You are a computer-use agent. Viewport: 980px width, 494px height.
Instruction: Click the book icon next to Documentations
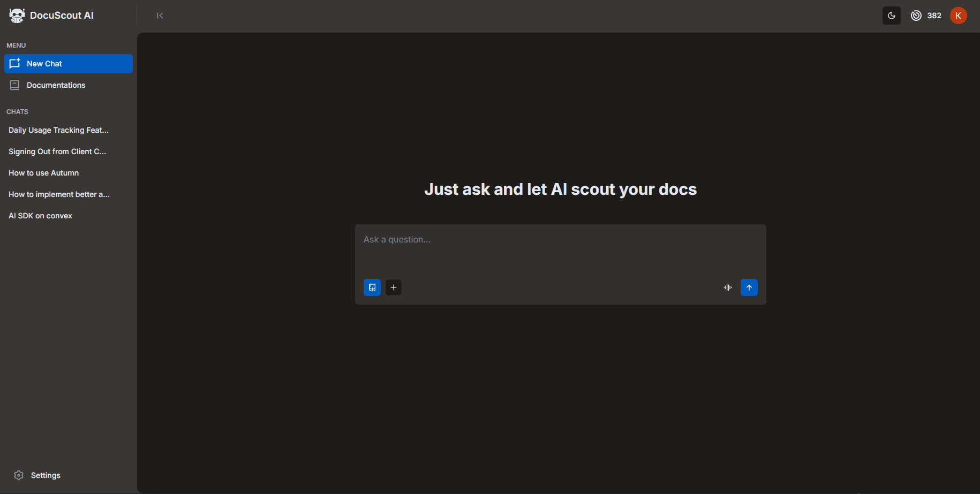click(x=15, y=85)
